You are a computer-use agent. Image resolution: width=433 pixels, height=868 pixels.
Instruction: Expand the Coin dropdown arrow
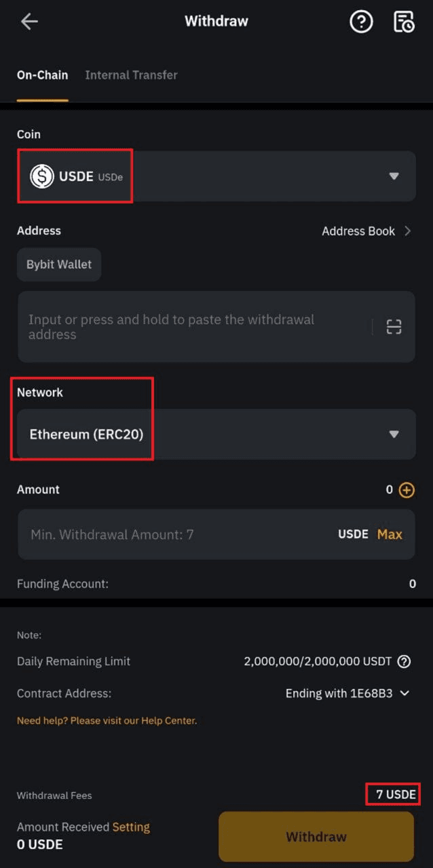394,176
